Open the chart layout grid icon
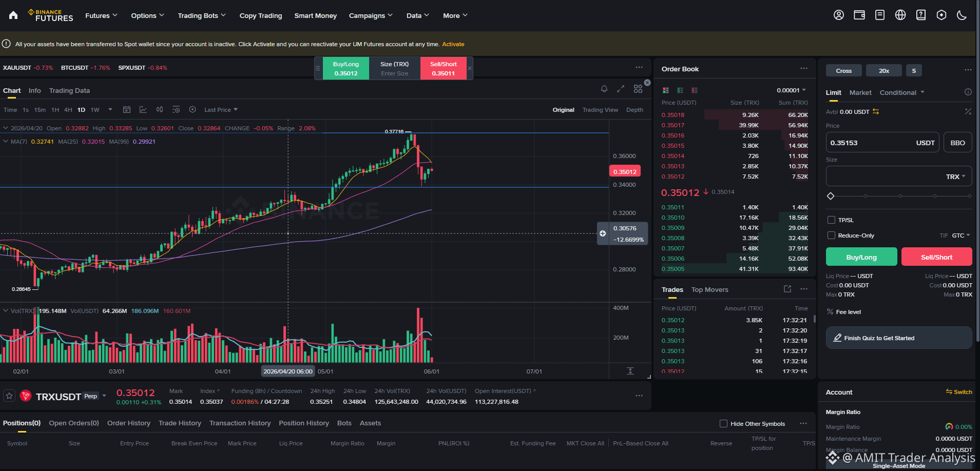 [x=638, y=89]
